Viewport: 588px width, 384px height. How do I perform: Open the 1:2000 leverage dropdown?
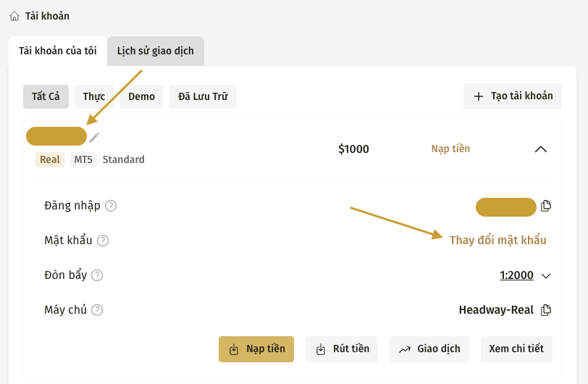pyautogui.click(x=525, y=275)
